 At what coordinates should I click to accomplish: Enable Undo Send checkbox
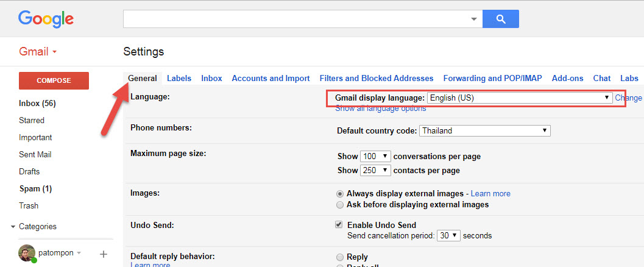[339, 225]
